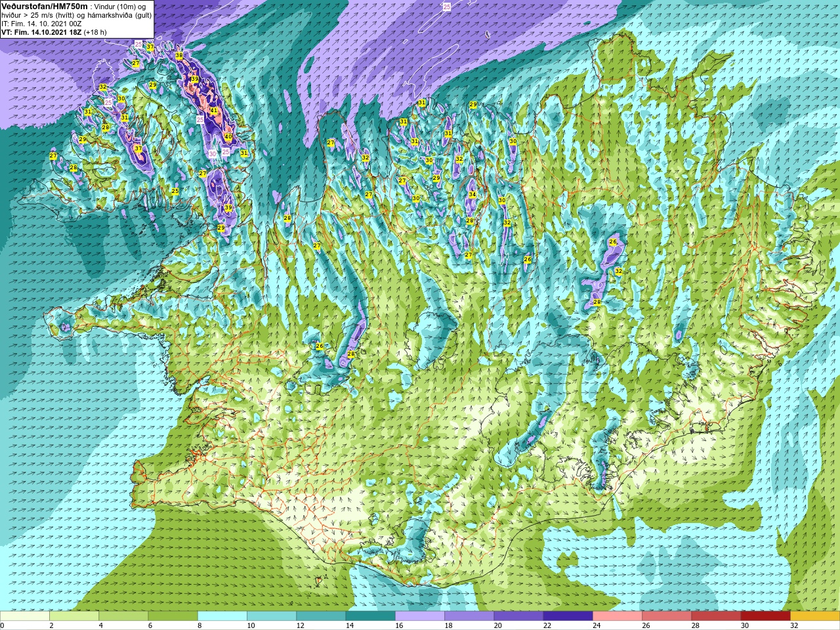Click the legend tick label '14'
The height and width of the screenshot is (630, 840).
[350, 625]
